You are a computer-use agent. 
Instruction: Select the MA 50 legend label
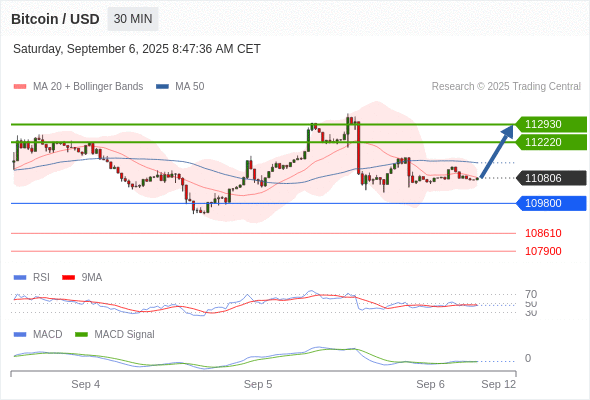pos(190,87)
